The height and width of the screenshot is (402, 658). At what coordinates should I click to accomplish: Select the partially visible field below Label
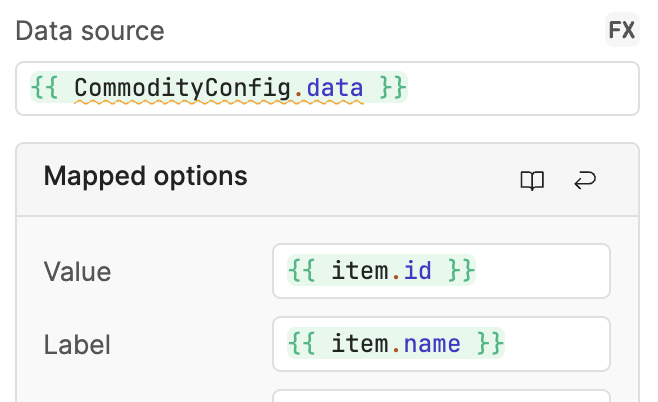441,396
